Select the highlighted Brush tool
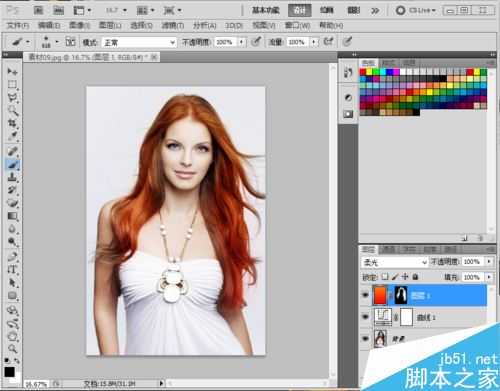The width and height of the screenshot is (500, 391). 12,164
